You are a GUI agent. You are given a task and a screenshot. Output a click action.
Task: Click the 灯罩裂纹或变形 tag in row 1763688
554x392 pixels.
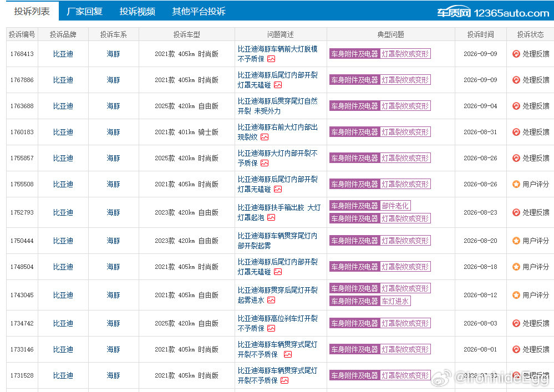[405, 106]
